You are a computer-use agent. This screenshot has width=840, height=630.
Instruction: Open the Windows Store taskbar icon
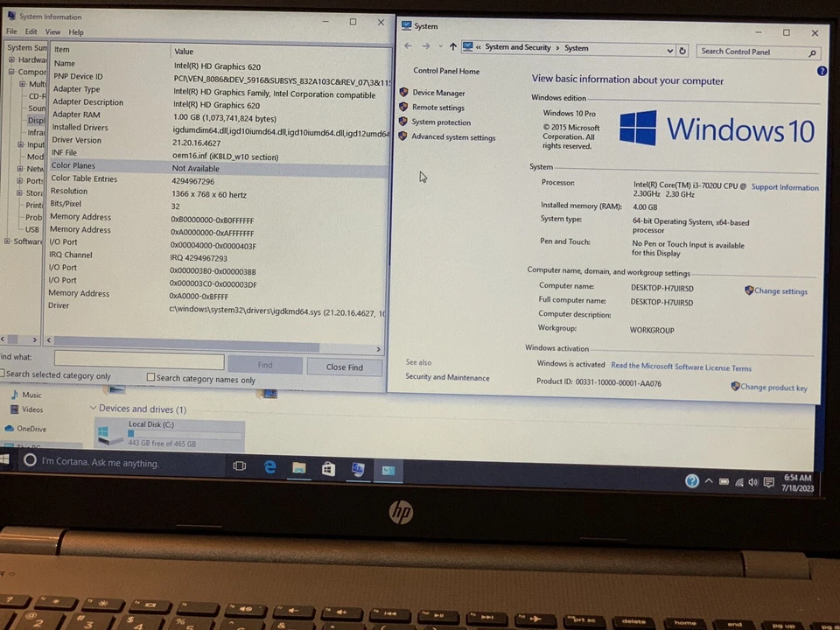pyautogui.click(x=327, y=469)
